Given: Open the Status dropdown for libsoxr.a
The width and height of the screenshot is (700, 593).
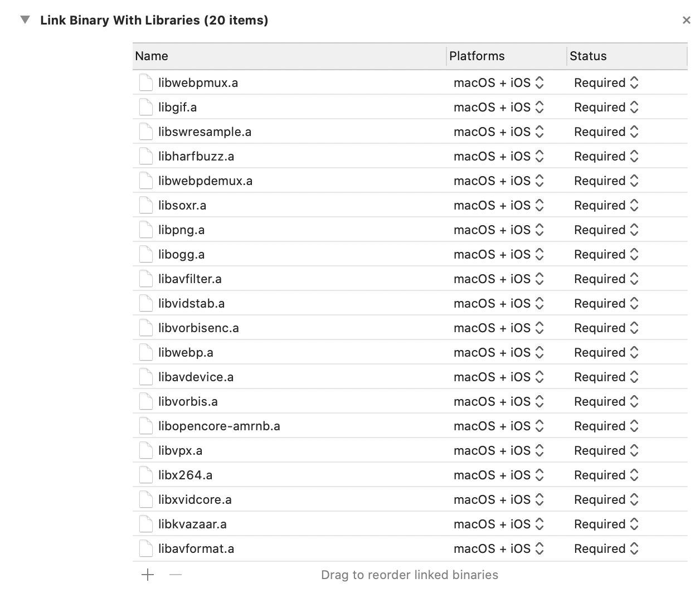Looking at the screenshot, I should pos(606,205).
